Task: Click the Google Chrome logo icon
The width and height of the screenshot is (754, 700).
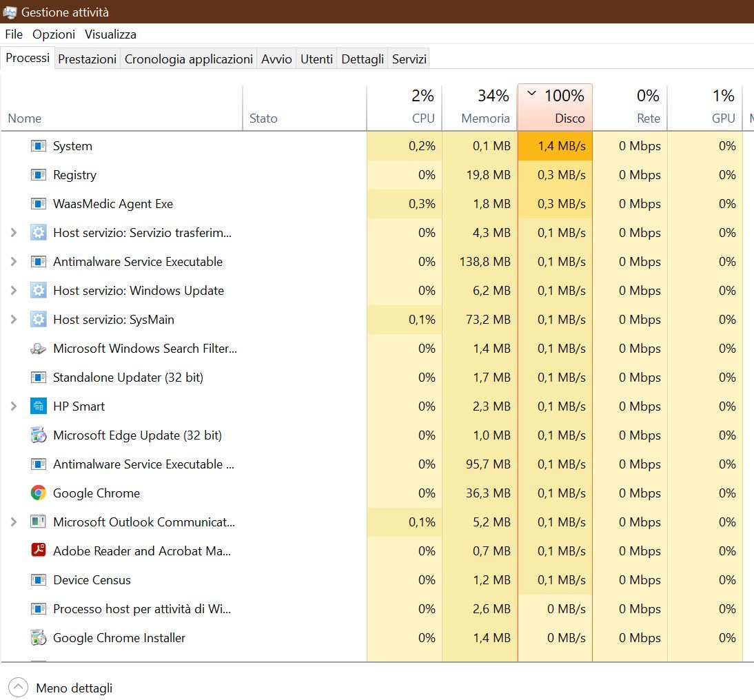Action: tap(39, 493)
